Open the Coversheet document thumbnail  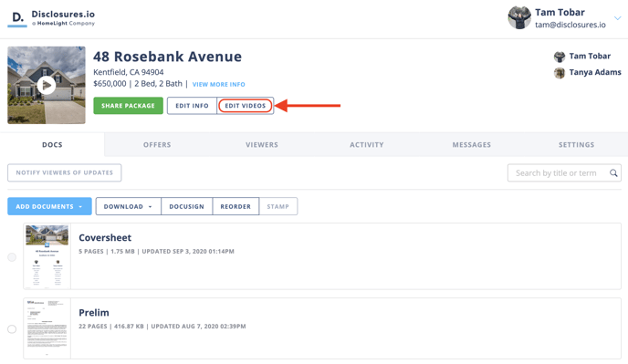[47, 256]
